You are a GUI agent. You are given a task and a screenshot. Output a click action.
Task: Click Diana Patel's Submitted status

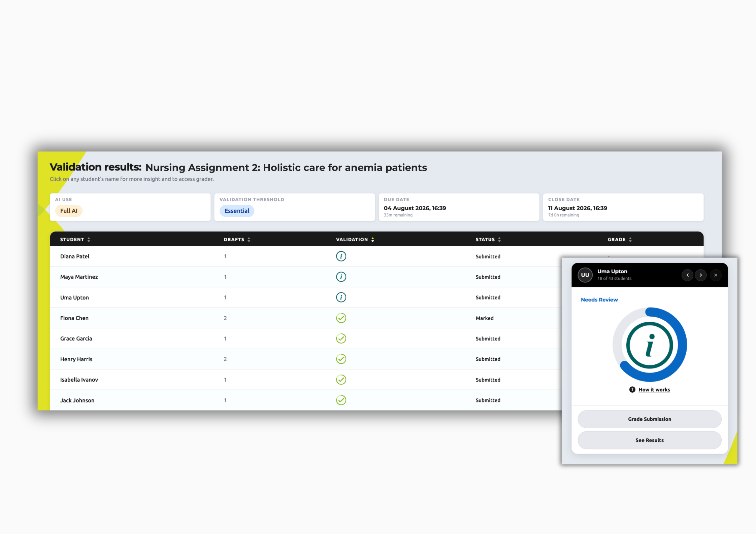[488, 256]
